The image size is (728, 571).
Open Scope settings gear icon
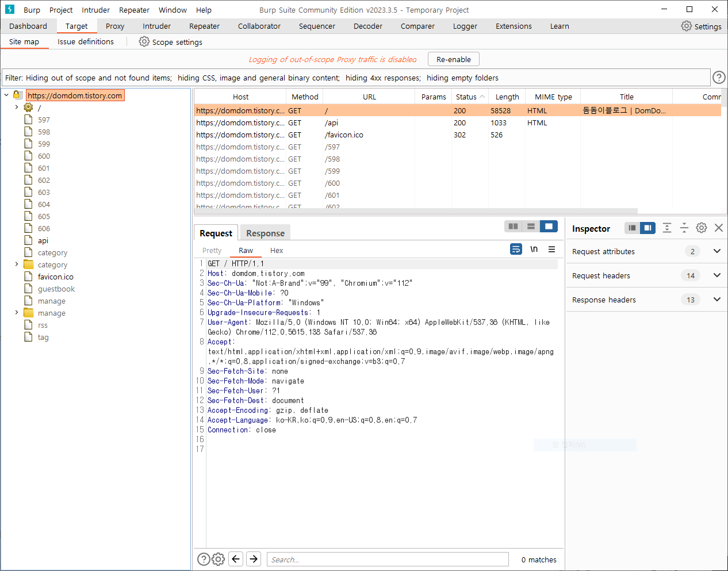pyautogui.click(x=144, y=41)
